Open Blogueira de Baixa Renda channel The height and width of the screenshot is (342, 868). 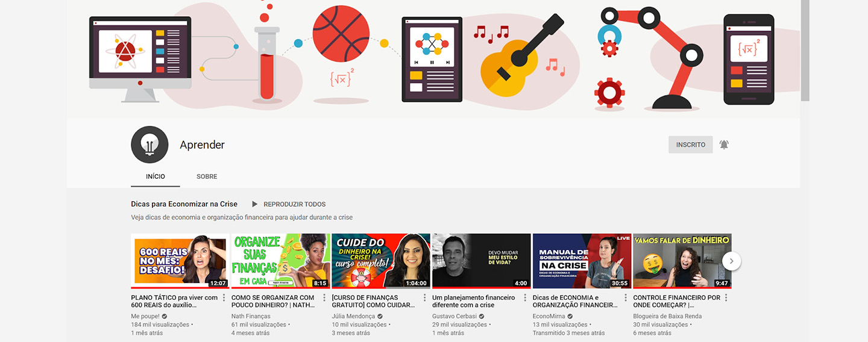(667, 316)
